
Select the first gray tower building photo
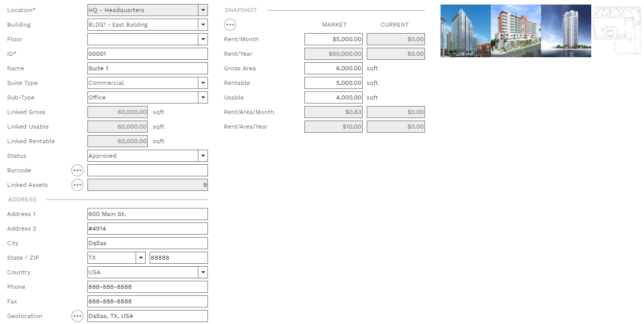(x=465, y=31)
